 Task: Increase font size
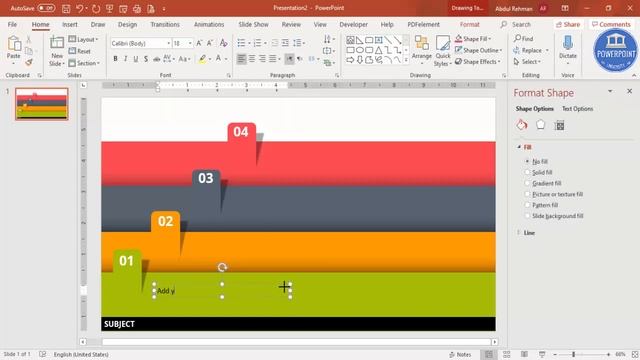[199, 43]
